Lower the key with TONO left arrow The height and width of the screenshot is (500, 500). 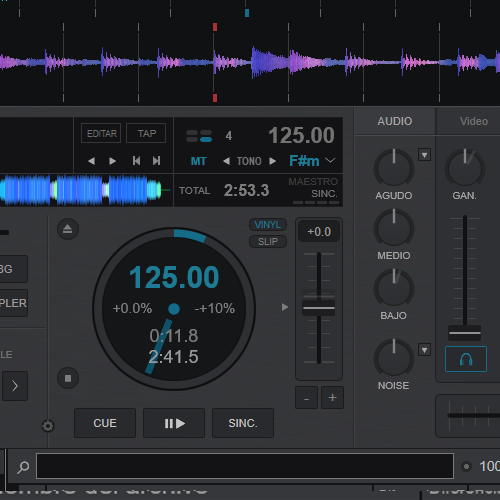pos(226,161)
